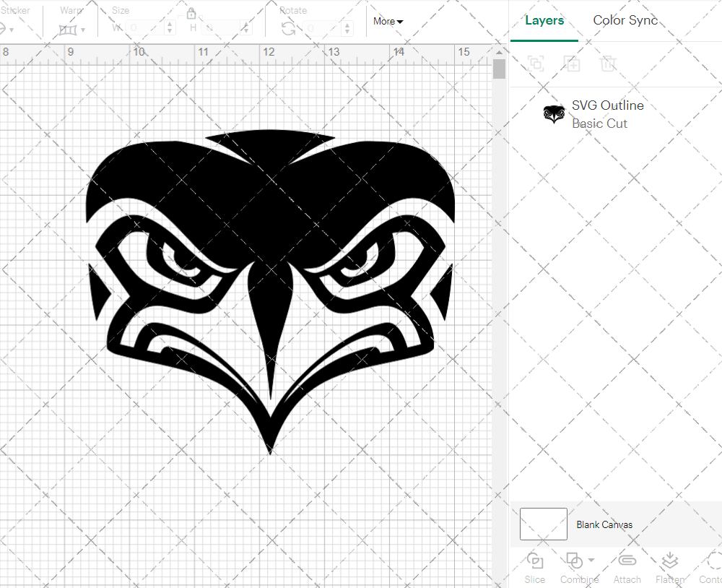The image size is (722, 588).
Task: Select the Flatten tool
Action: tap(669, 561)
